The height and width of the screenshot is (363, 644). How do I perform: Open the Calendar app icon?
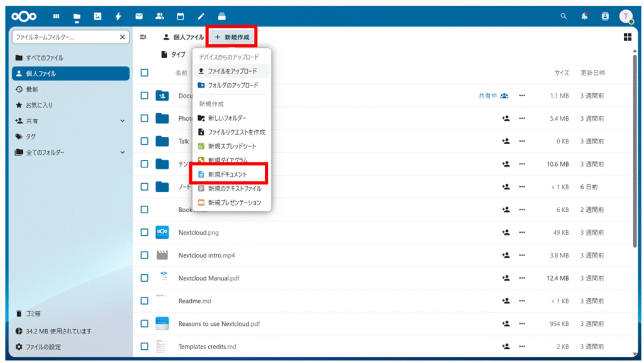pos(180,16)
